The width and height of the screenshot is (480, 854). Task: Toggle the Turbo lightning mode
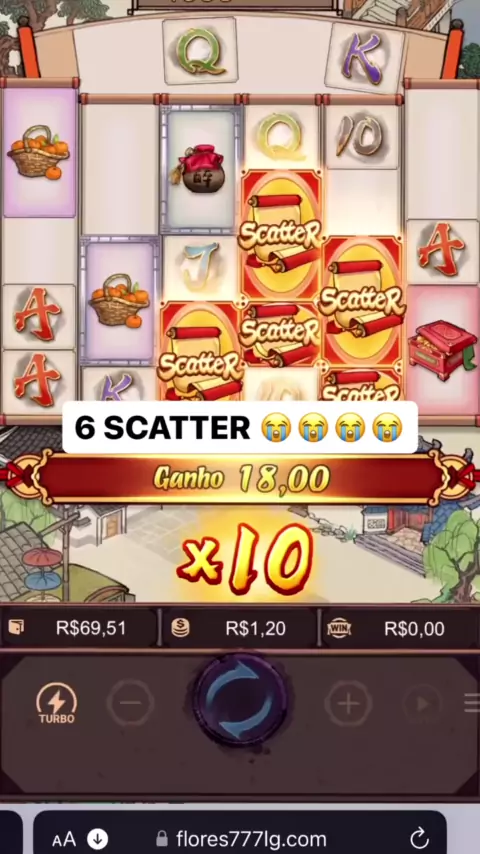[x=57, y=703]
